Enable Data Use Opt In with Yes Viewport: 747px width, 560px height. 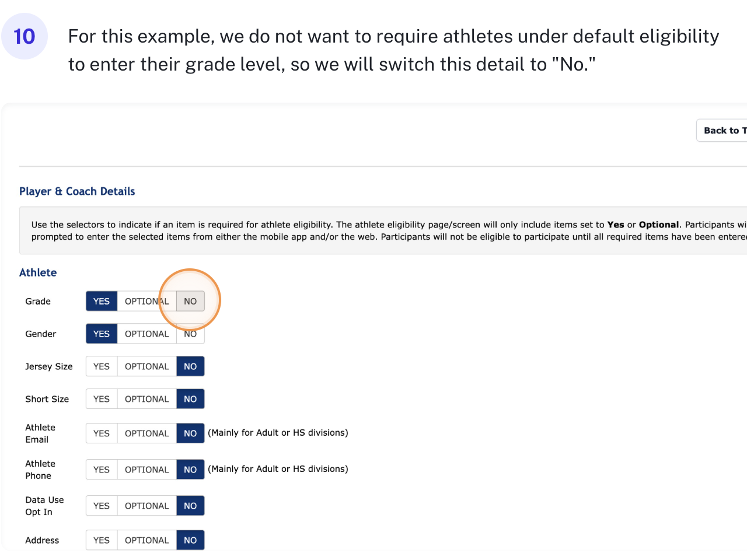coord(102,506)
